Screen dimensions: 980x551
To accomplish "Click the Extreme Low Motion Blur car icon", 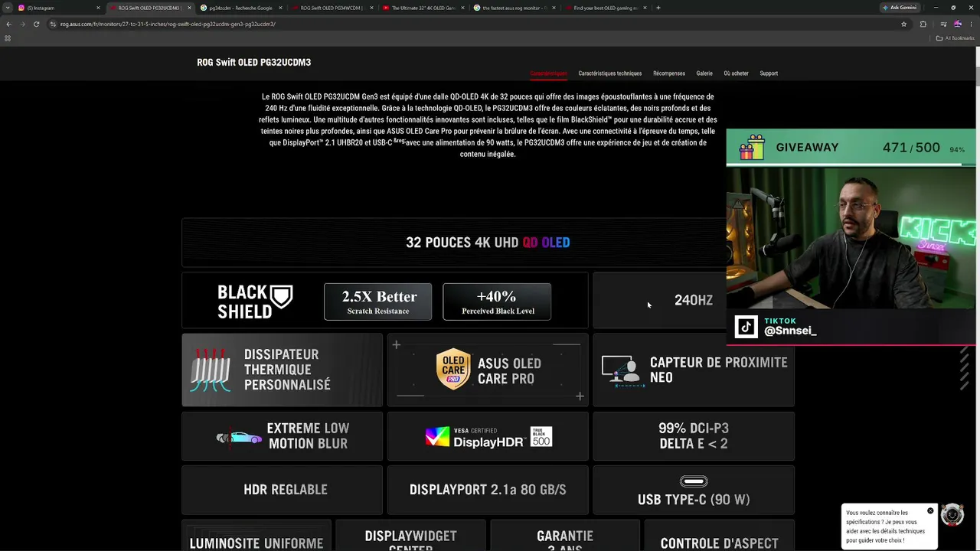I will coord(239,437).
